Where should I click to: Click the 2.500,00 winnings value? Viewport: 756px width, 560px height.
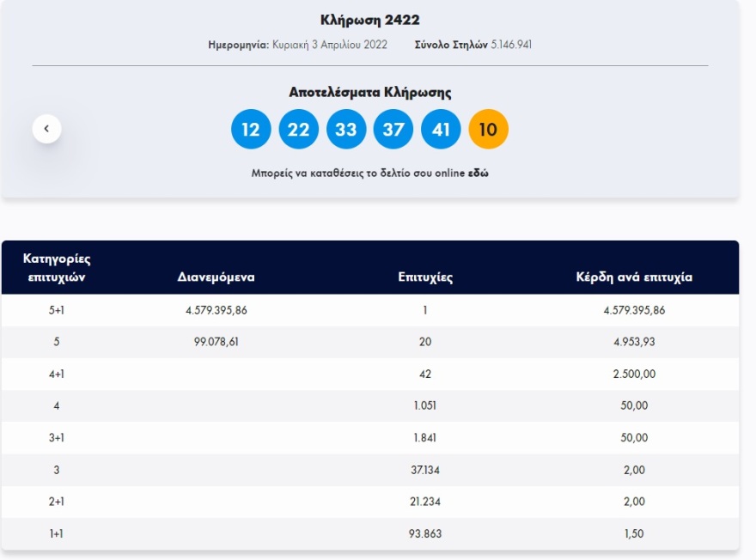click(634, 374)
